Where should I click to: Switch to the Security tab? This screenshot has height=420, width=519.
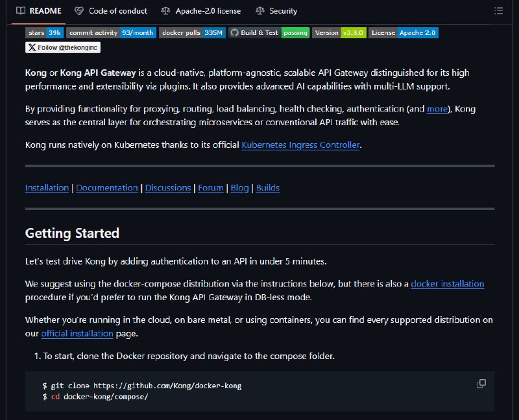(276, 11)
